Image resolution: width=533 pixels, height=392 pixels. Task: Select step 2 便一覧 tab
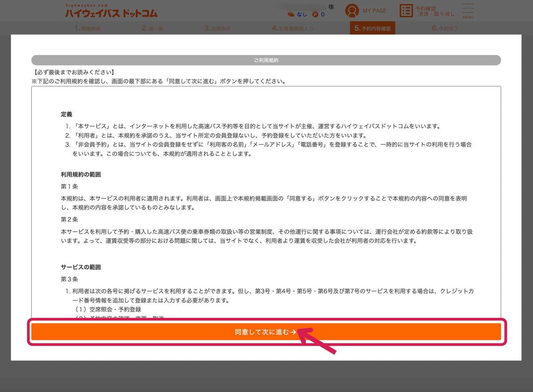(153, 28)
